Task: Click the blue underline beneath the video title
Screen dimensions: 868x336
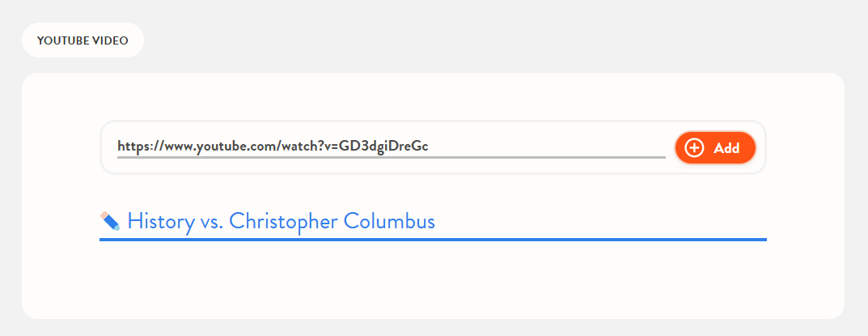Action: pos(433,240)
